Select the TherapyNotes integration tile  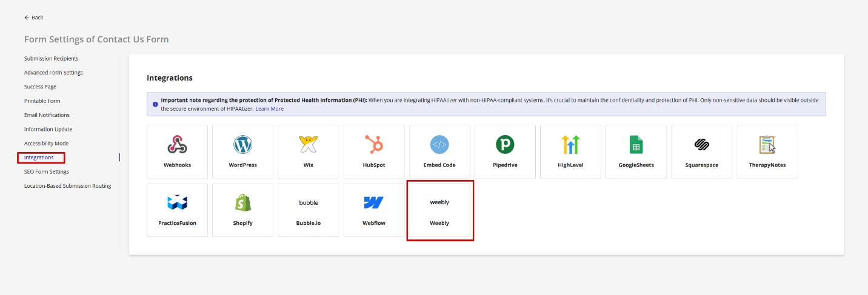pos(767,151)
